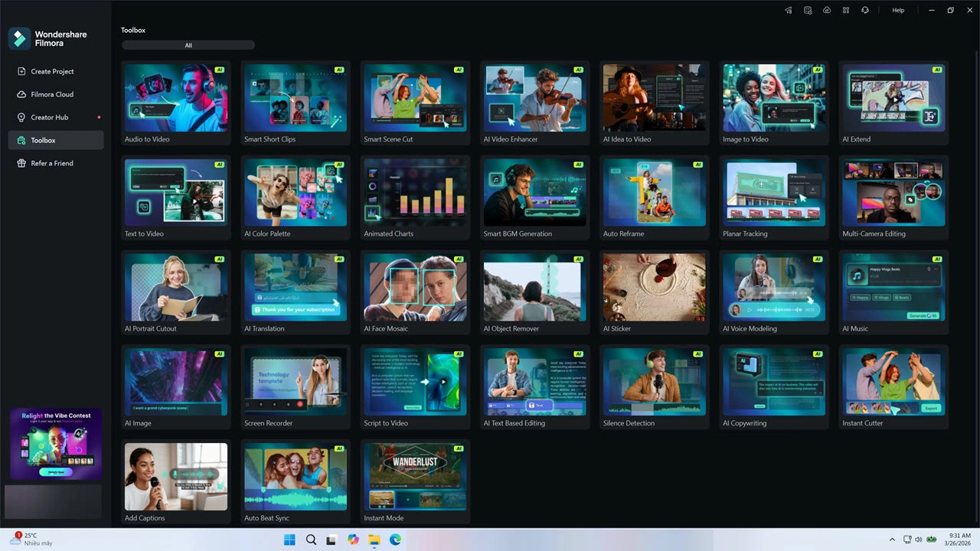Click the Relight the Vibe Contest banner
Image resolution: width=980 pixels, height=551 pixels.
pyautogui.click(x=54, y=442)
